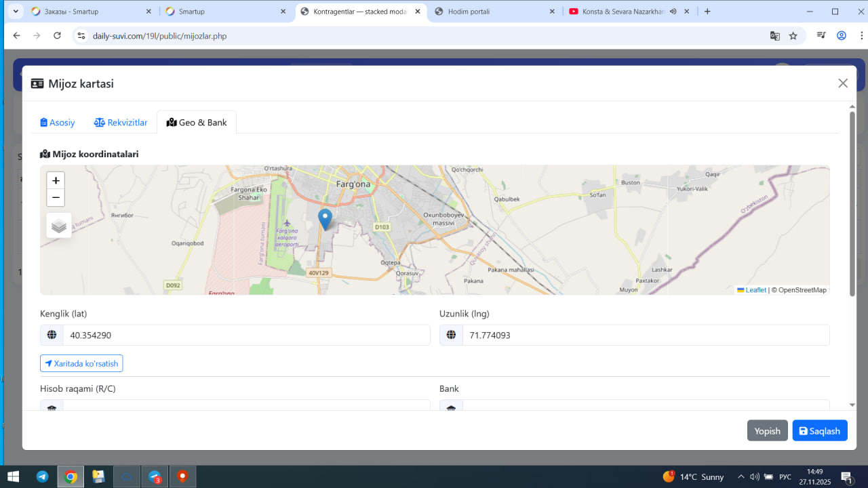Open the Leaflet attribution link
868x488 pixels.
(755, 290)
